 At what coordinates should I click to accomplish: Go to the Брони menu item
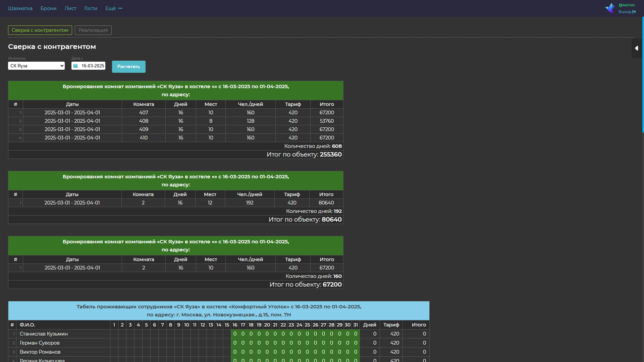click(x=48, y=8)
